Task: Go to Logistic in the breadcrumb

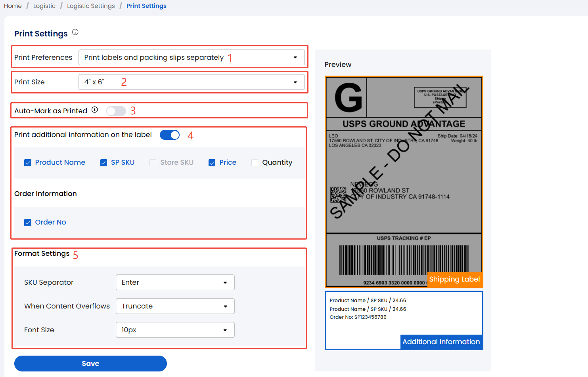Action: pos(44,6)
